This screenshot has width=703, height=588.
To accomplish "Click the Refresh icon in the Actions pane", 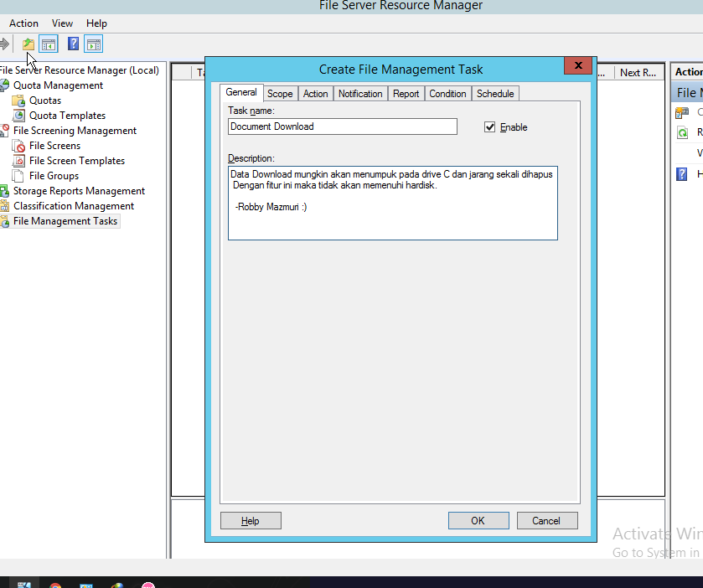I will [683, 132].
